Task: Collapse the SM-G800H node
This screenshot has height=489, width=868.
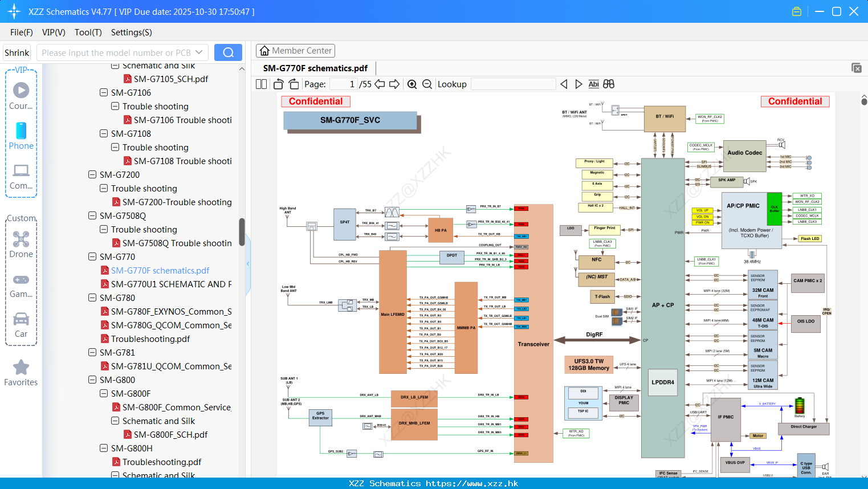Action: tap(104, 448)
